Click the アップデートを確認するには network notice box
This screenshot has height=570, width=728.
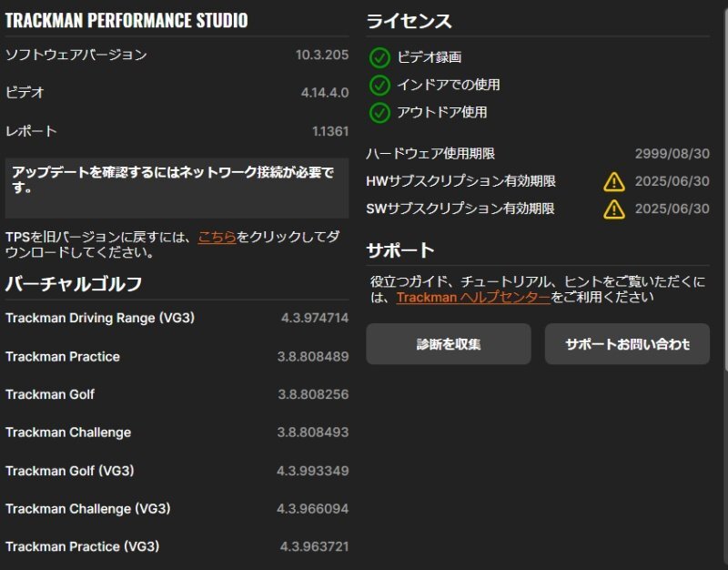point(177,188)
